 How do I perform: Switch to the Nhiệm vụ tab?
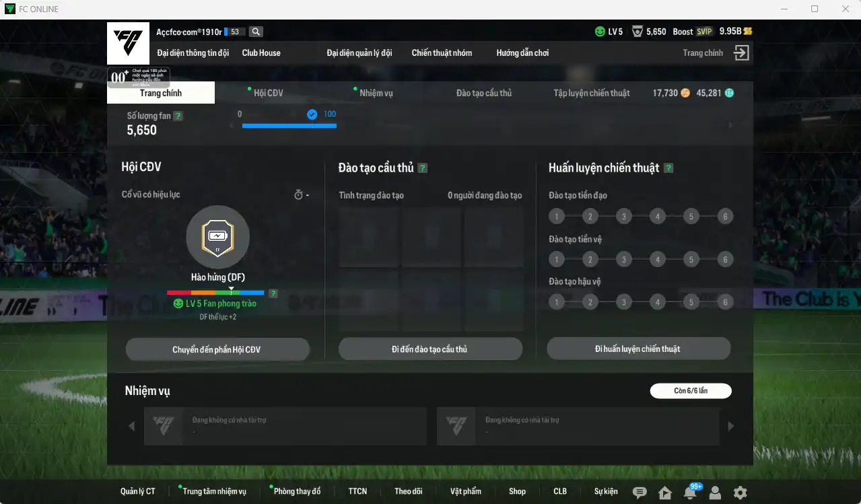point(376,93)
